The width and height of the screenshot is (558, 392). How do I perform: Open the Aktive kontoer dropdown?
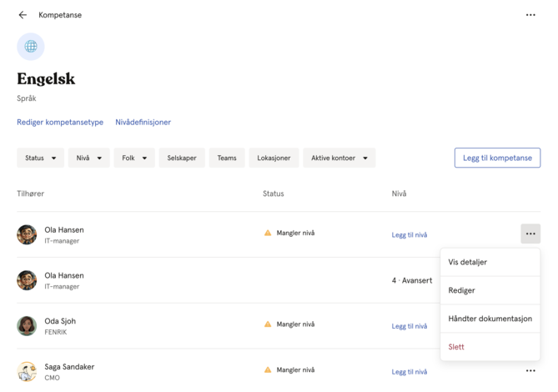tap(339, 158)
